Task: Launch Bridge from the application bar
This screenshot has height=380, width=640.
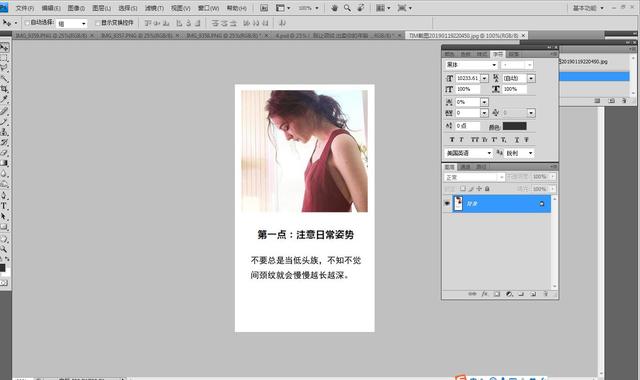Action: (x=264, y=8)
